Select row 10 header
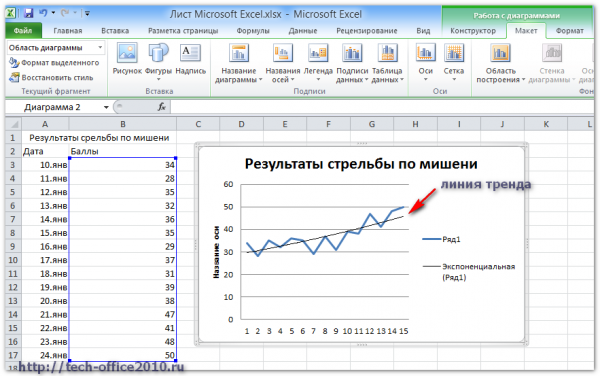The image size is (600, 376). pos(13,260)
